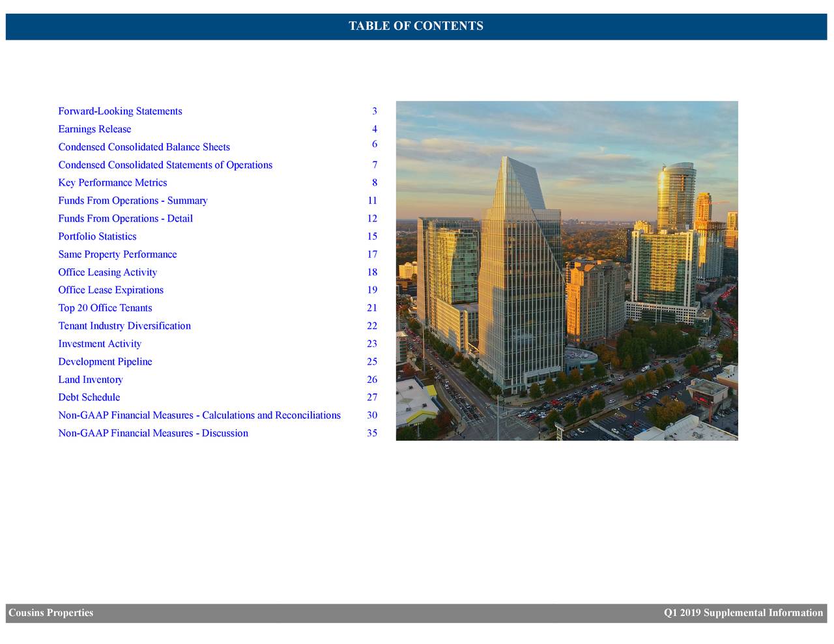Select Top 20 Office Tenants
Viewport: 834px width, 644px height.
[104, 307]
